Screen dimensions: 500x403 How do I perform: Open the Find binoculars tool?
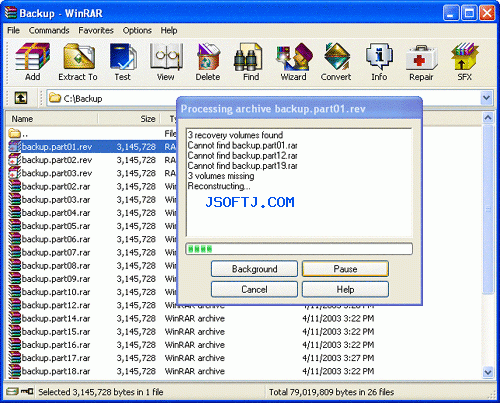251,62
